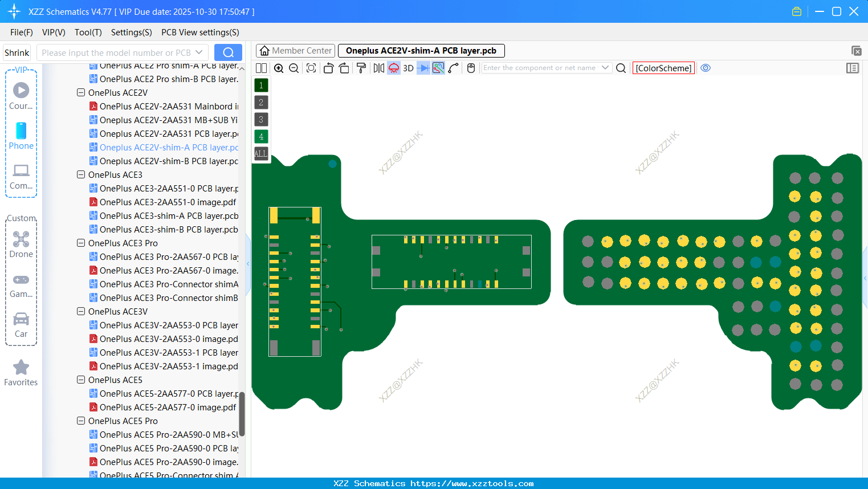Open the 3D view of the PCB
Viewport: 868px width, 489px height.
point(408,68)
